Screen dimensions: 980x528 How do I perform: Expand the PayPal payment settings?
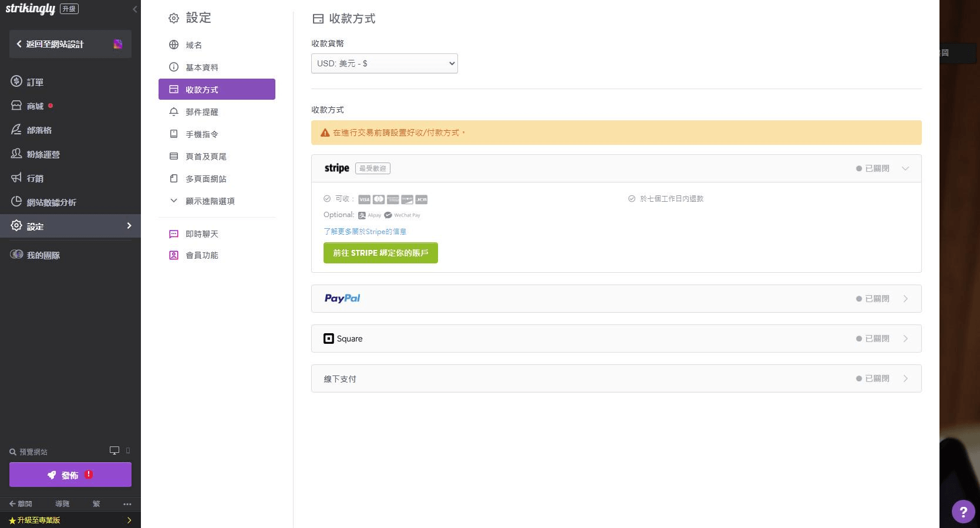point(905,298)
